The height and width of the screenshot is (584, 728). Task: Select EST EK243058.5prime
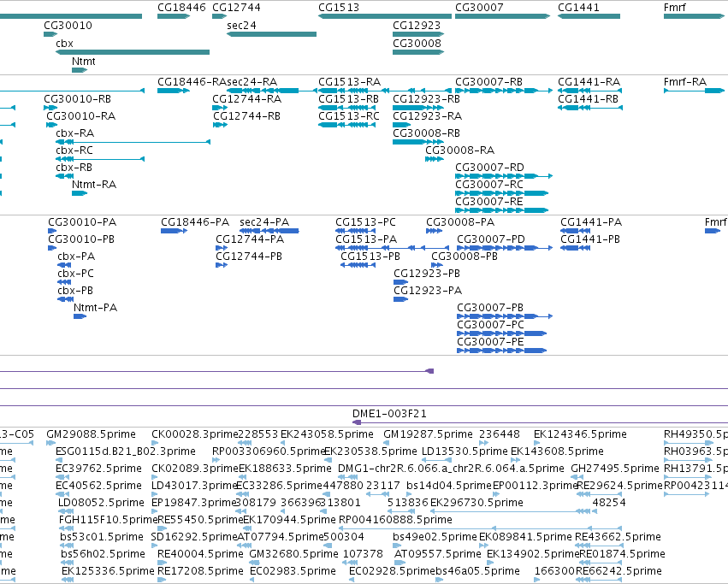pos(327,434)
